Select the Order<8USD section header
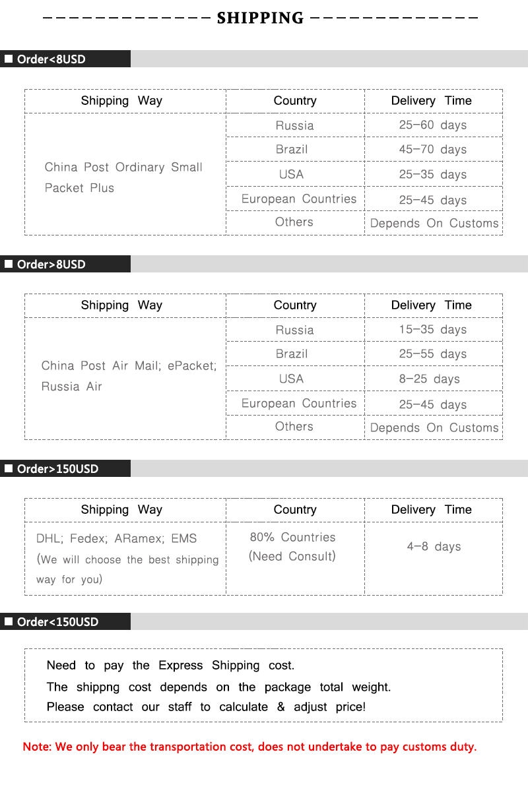The height and width of the screenshot is (812, 528). [51, 59]
